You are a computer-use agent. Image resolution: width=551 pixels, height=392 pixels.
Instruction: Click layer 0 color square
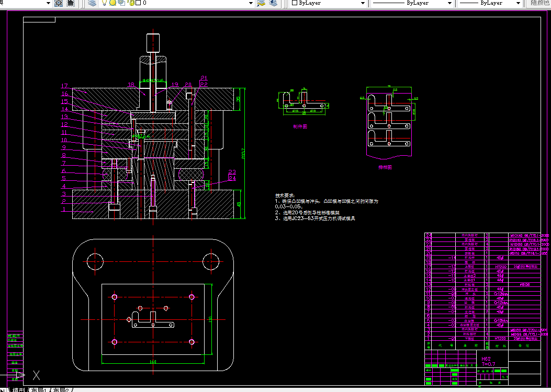[138, 3]
